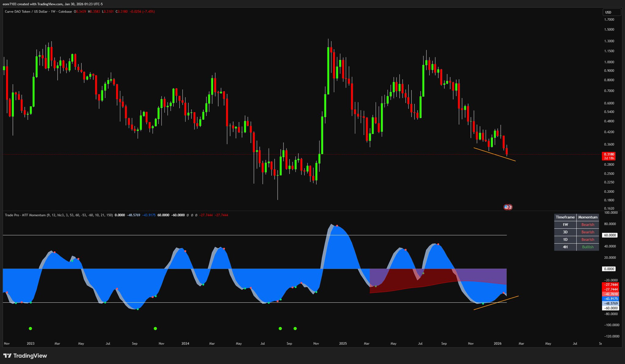This screenshot has width=625, height=364.
Task: Click the 1W Bearish momentum cell
Action: click(x=587, y=225)
